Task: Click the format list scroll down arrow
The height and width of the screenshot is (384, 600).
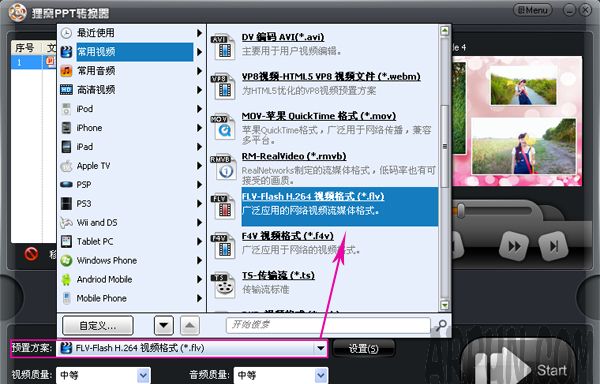Action: click(444, 305)
